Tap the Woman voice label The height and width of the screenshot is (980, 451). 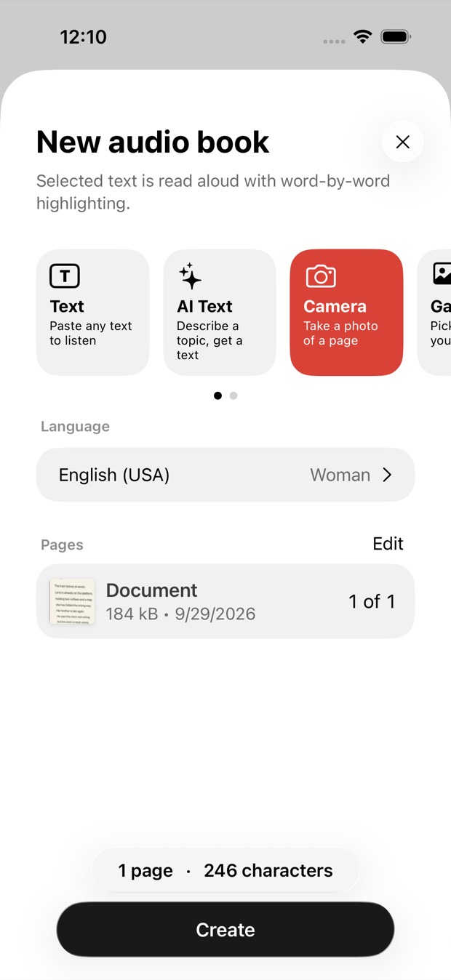click(340, 475)
